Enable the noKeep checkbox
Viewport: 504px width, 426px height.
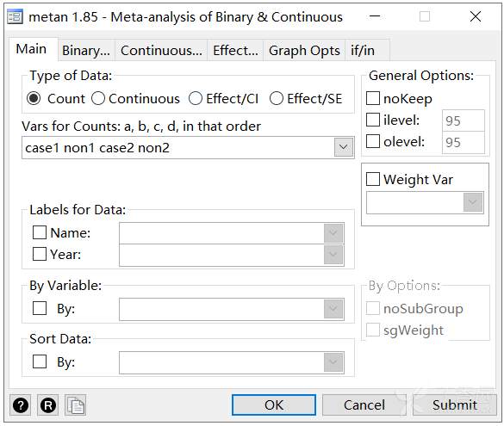373,98
